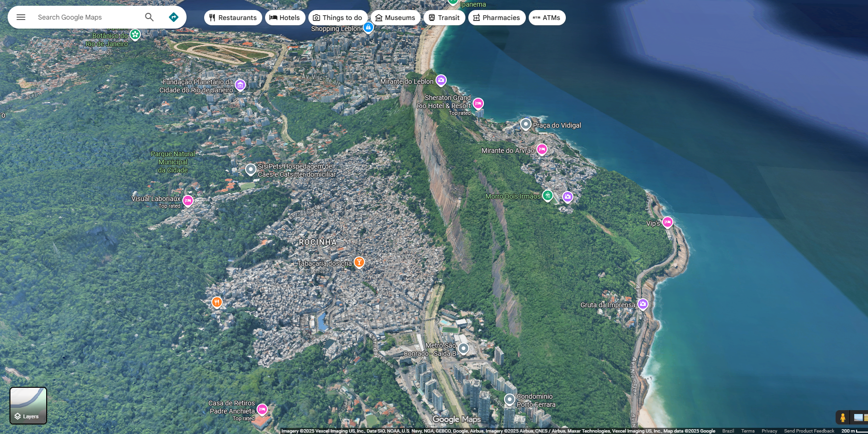Select the Museums chip

[x=395, y=18]
